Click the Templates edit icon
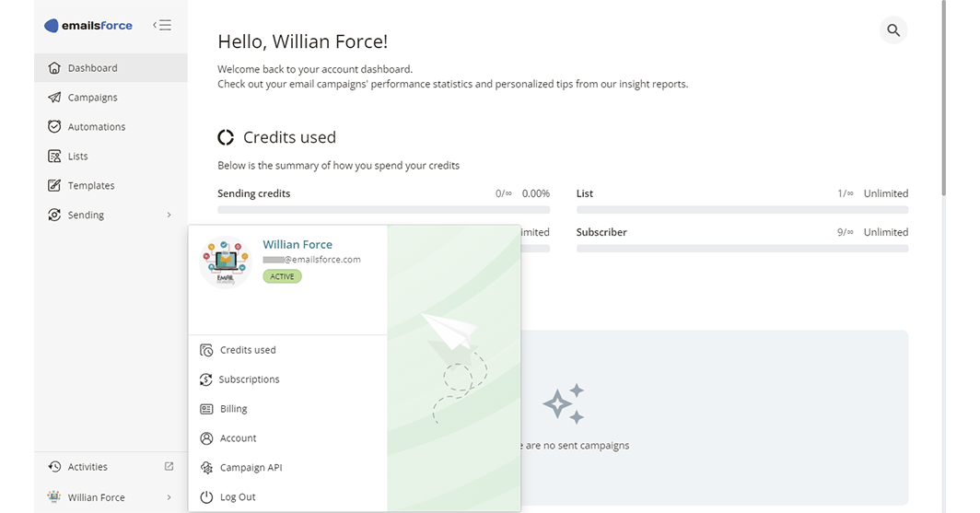The width and height of the screenshot is (980, 513). (x=54, y=186)
